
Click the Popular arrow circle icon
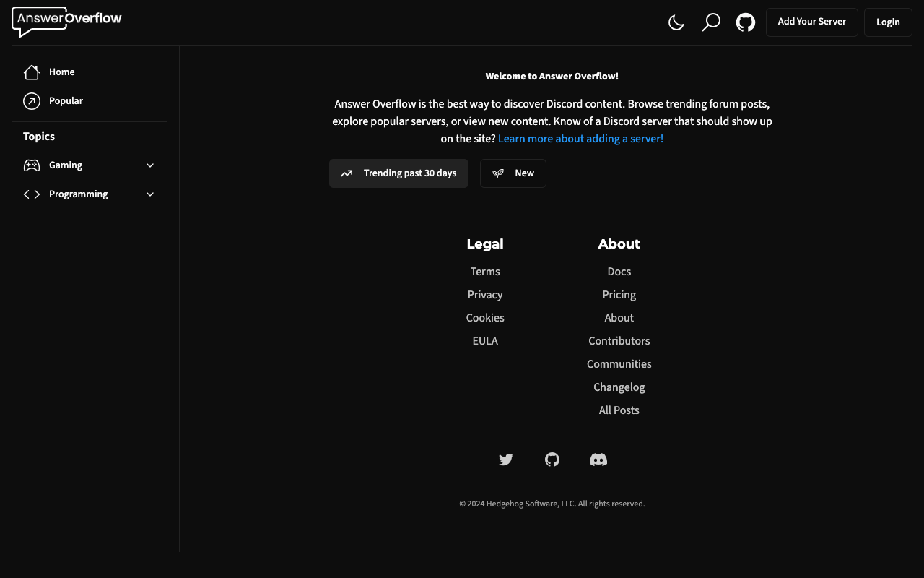(x=32, y=101)
